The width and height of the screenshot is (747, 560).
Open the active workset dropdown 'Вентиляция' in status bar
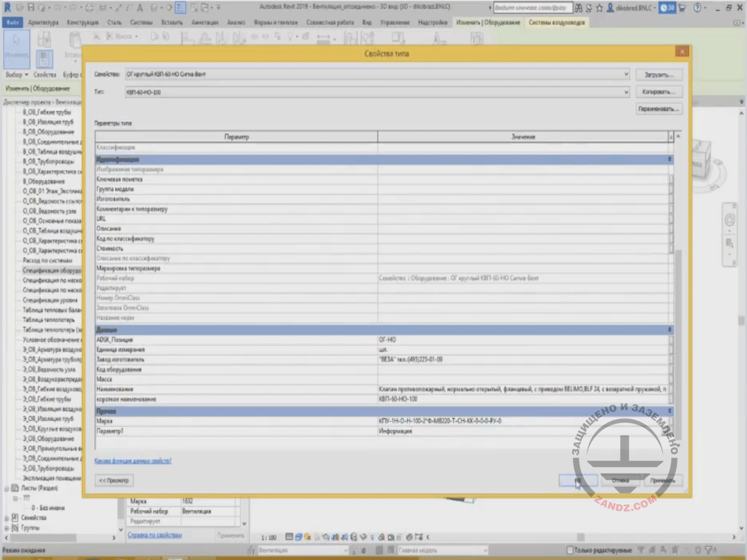(303, 551)
